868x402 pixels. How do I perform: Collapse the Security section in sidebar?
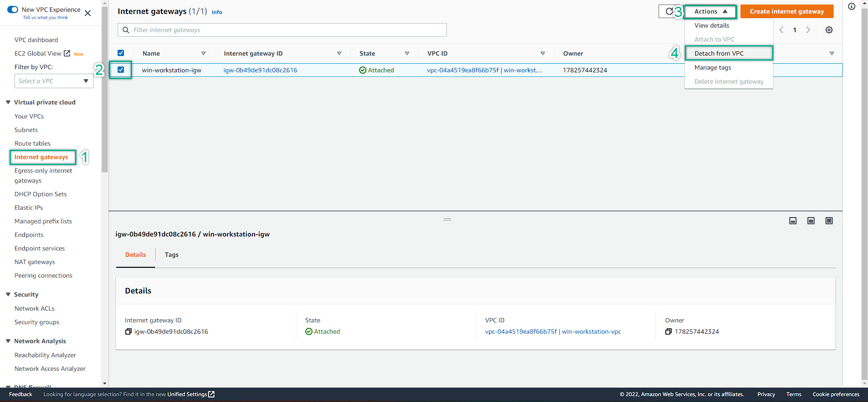tap(8, 294)
